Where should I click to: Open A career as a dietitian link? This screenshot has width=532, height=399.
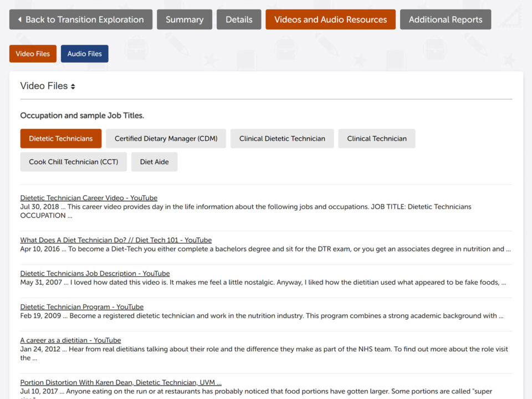point(70,340)
